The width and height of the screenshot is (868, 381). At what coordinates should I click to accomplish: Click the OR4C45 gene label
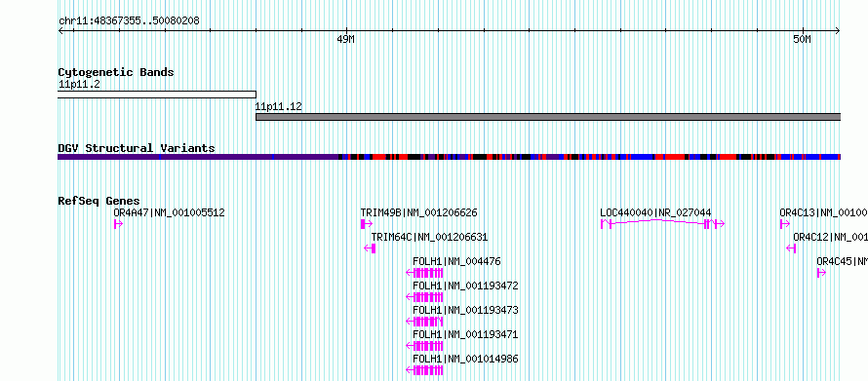click(x=842, y=261)
